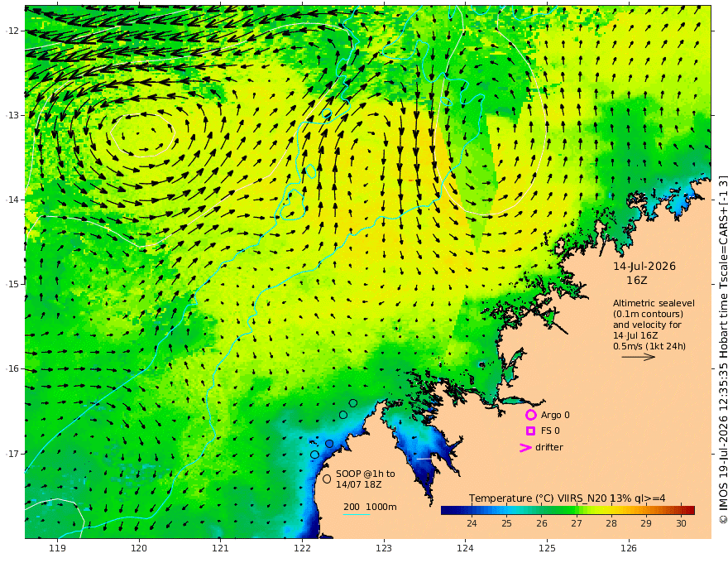Click the 'Argo 0' legend label

[555, 415]
